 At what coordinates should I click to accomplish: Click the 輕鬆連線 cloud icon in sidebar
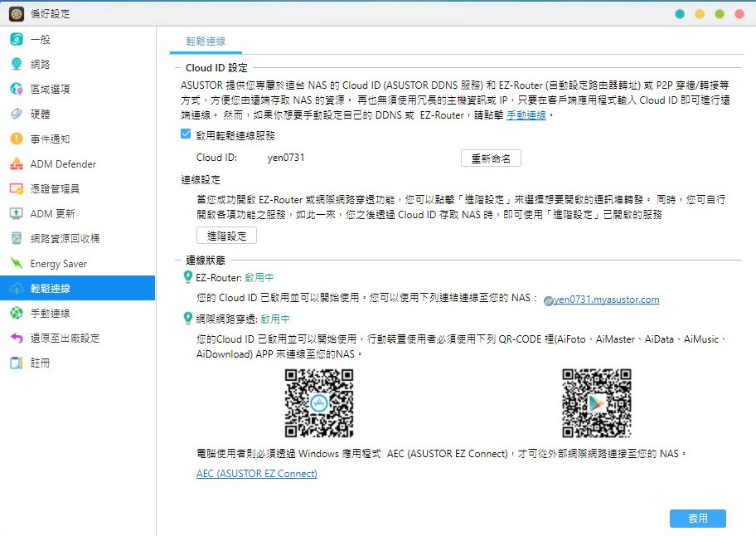[x=17, y=289]
